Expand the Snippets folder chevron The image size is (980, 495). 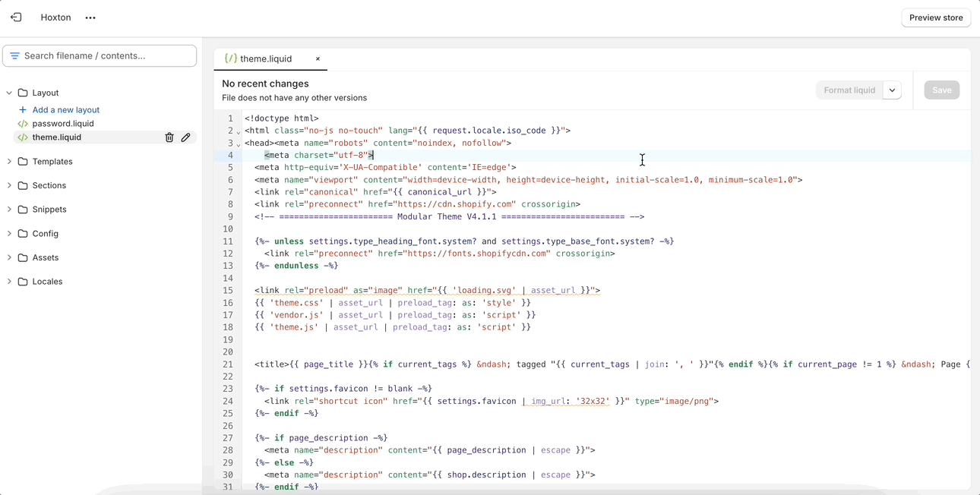coord(9,210)
